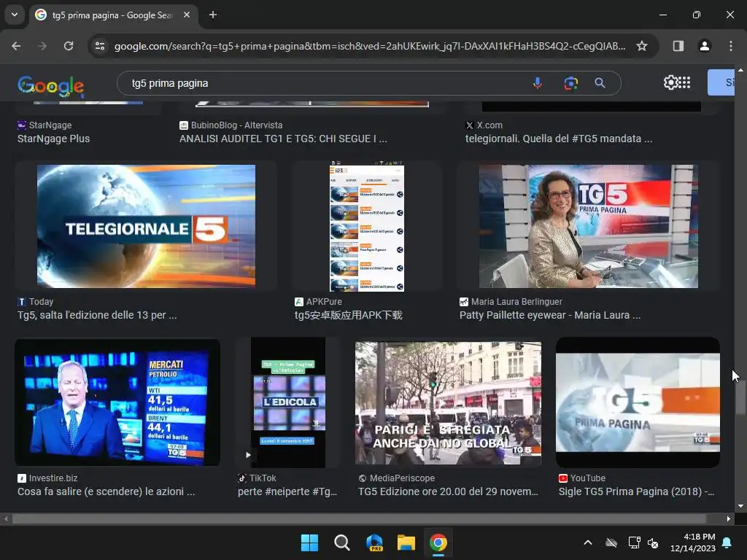
Task: Open the Maria Laura Berlinguer TG5 image
Action: pyautogui.click(x=589, y=226)
